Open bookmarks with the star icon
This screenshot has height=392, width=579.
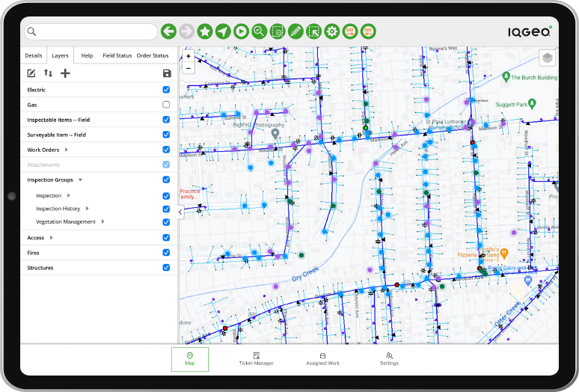[x=204, y=31]
